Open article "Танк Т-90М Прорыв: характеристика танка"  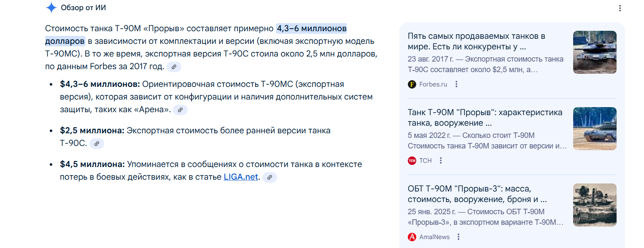(485, 118)
